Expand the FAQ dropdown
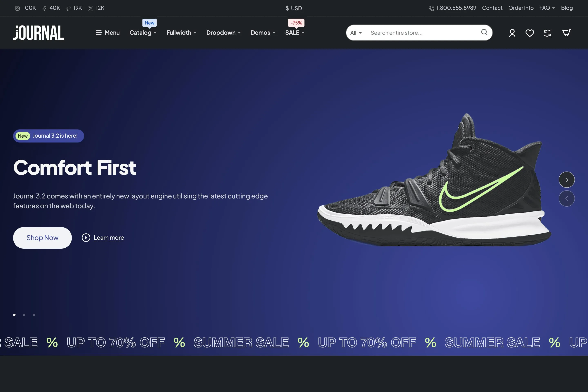 coord(547,8)
